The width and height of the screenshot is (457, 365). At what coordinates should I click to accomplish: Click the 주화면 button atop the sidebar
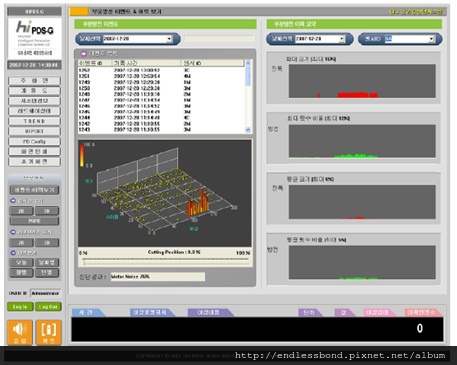[34, 81]
